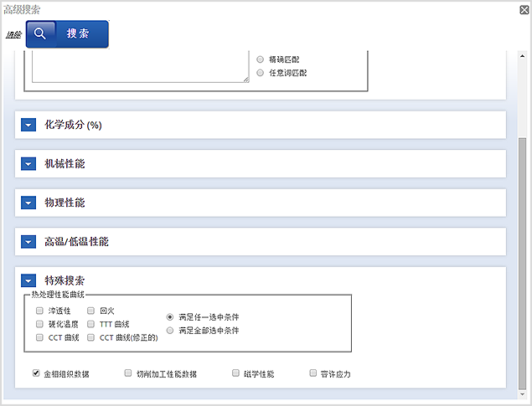Image resolution: width=532 pixels, height=406 pixels.
Task: Select the 任意词匹配 radio option
Action: coord(261,73)
